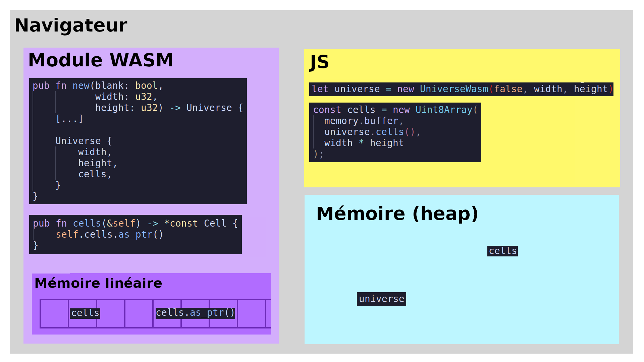This screenshot has width=644, height=362.
Task: Click self.cells.as_ptr() in Rust code
Action: click(109, 235)
